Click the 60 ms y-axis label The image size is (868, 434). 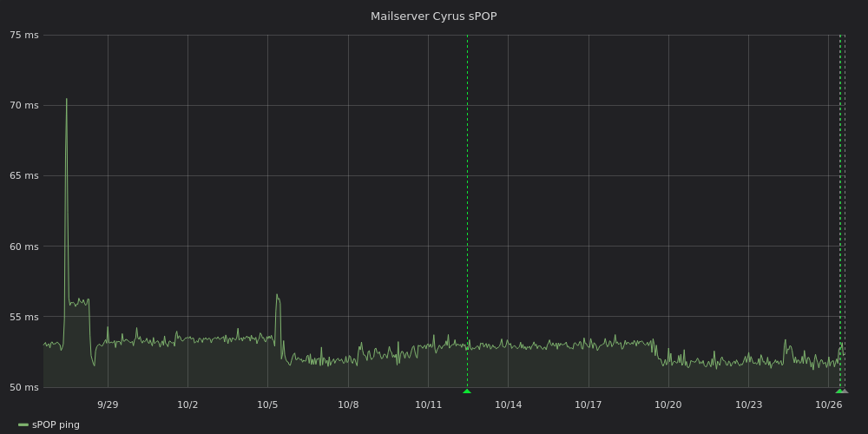[x=24, y=247]
